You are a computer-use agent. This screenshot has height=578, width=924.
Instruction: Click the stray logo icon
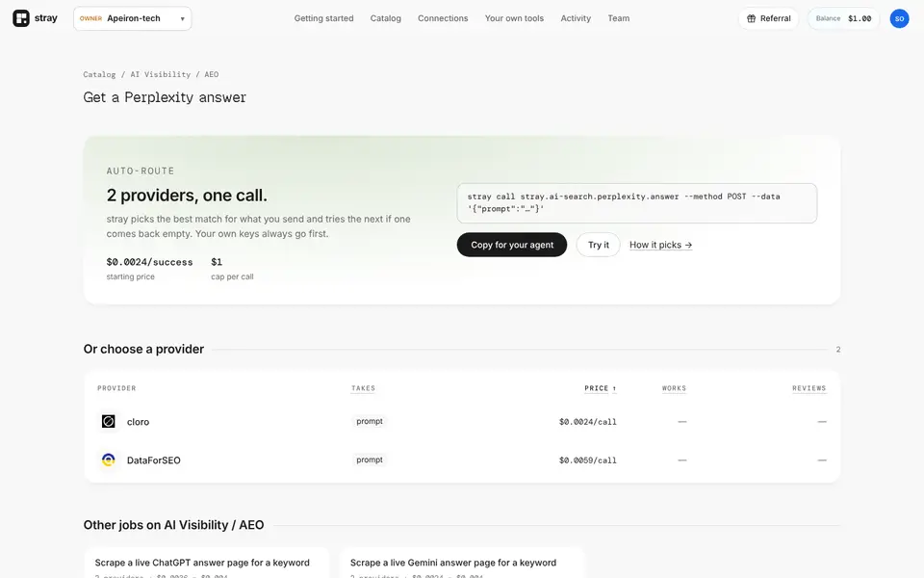[x=21, y=18]
